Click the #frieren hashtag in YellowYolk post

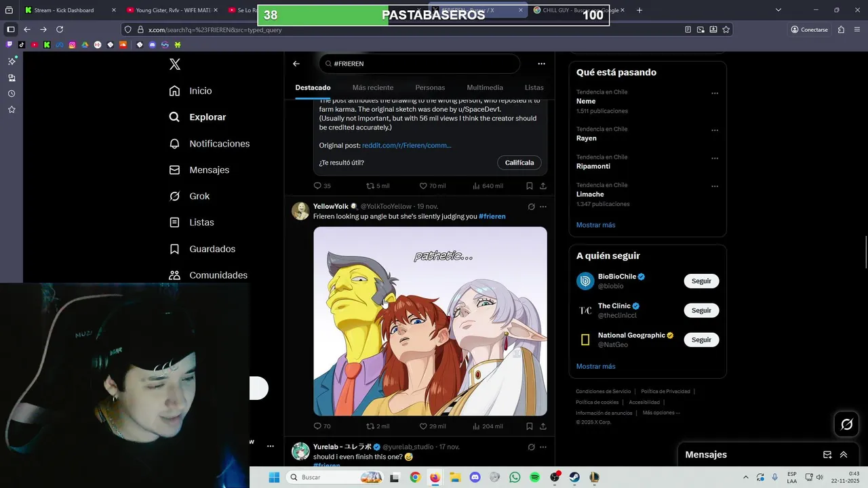(492, 216)
